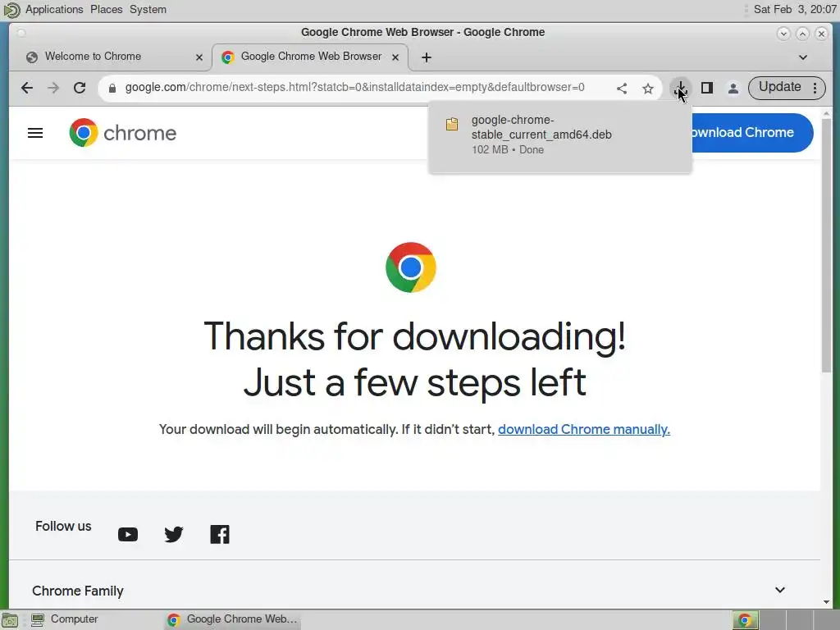Follow the download Chrome manually link

[584, 430]
